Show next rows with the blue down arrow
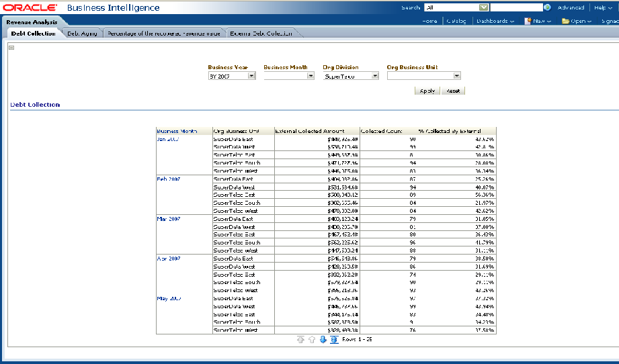619x364 pixels. coord(323,340)
